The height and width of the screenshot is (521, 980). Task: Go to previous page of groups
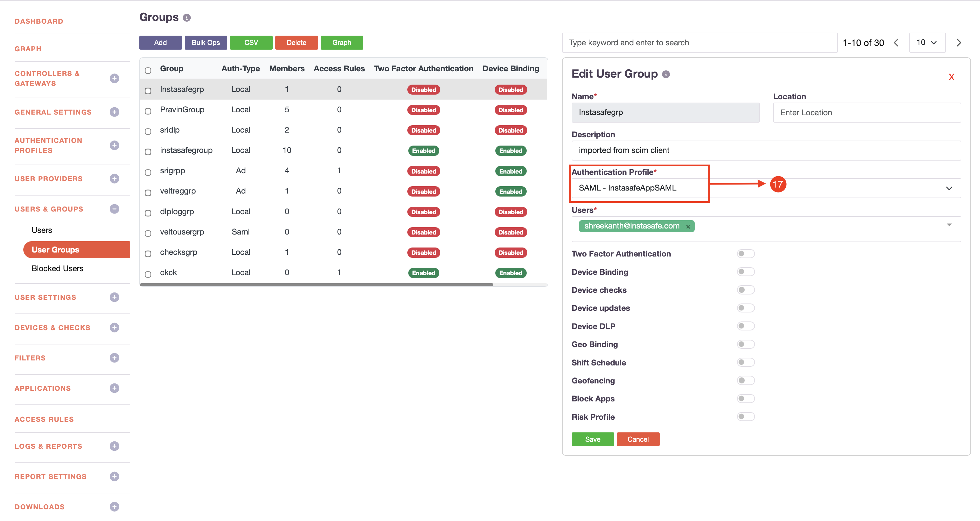point(896,43)
